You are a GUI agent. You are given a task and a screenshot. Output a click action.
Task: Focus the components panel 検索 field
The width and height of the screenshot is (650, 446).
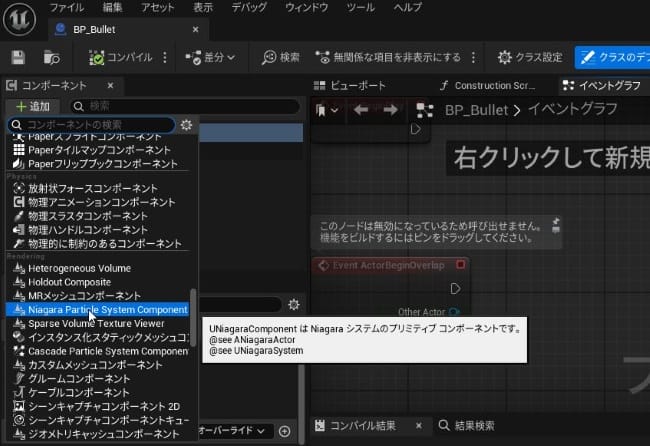pos(184,107)
